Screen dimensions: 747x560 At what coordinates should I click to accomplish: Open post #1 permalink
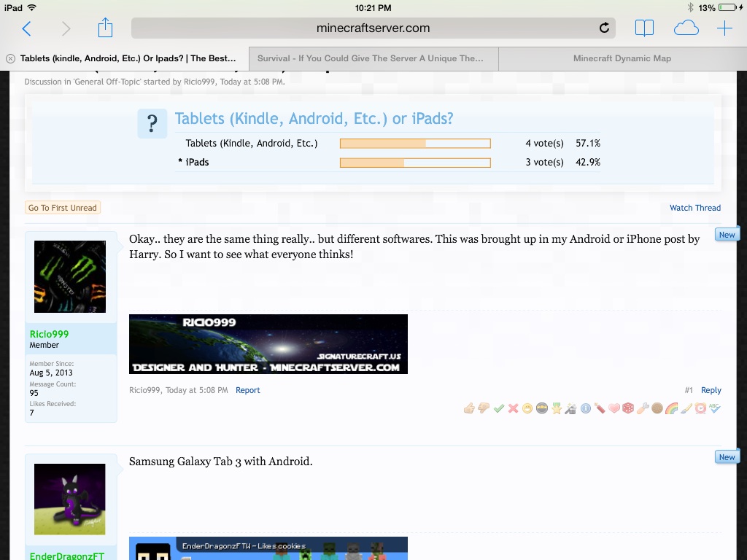coord(689,390)
